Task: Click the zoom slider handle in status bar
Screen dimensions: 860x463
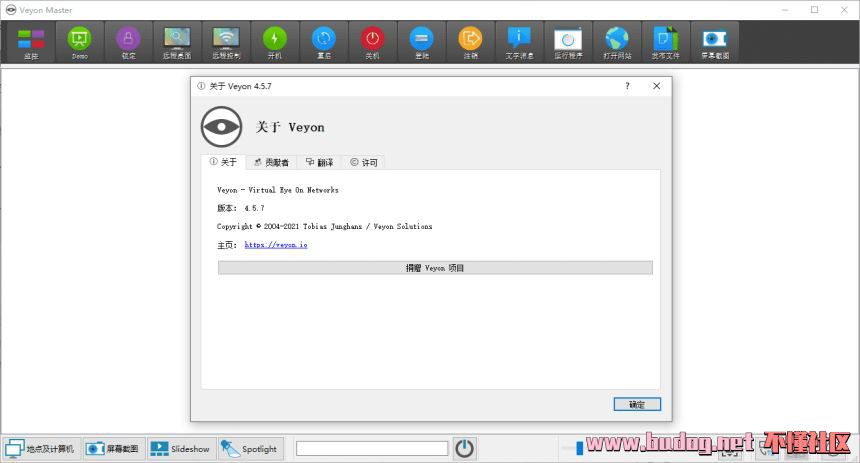Action: (x=579, y=448)
